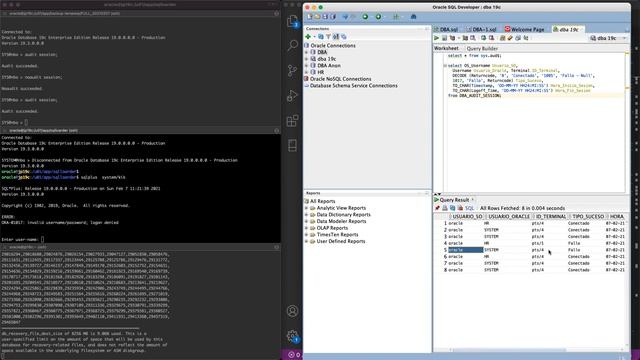Click the ID_TERMINAL column header
This screenshot has width=640, height=360.
551,217
